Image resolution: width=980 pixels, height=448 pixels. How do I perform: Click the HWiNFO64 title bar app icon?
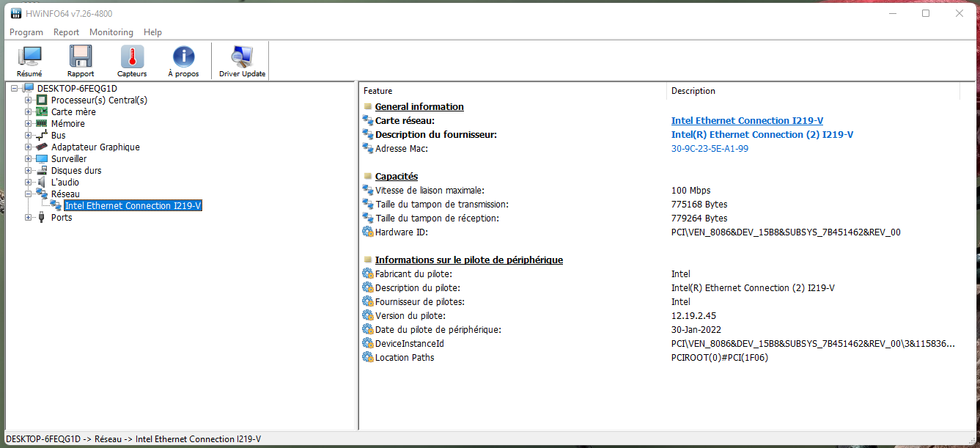[x=15, y=13]
